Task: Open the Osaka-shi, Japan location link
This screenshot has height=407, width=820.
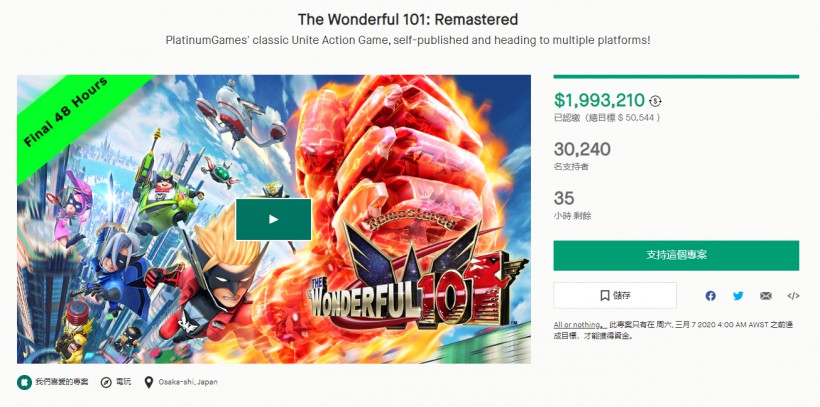Action: pyautogui.click(x=187, y=382)
